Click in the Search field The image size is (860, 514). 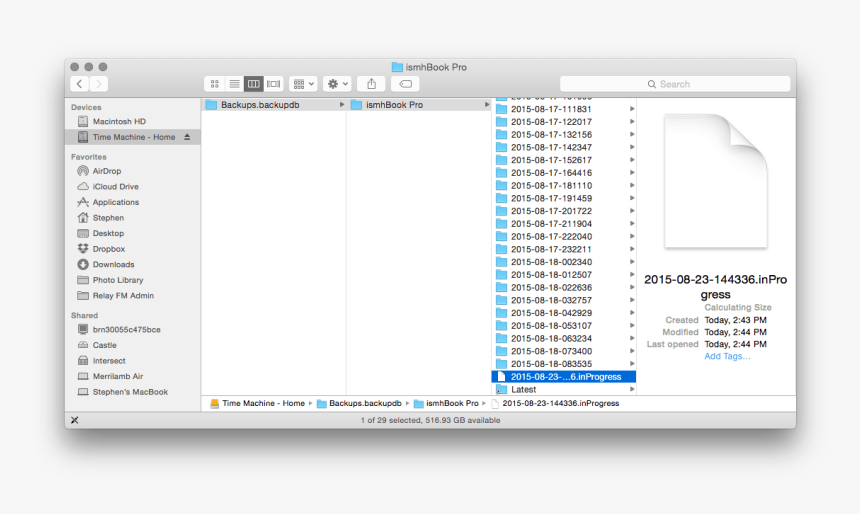click(675, 84)
